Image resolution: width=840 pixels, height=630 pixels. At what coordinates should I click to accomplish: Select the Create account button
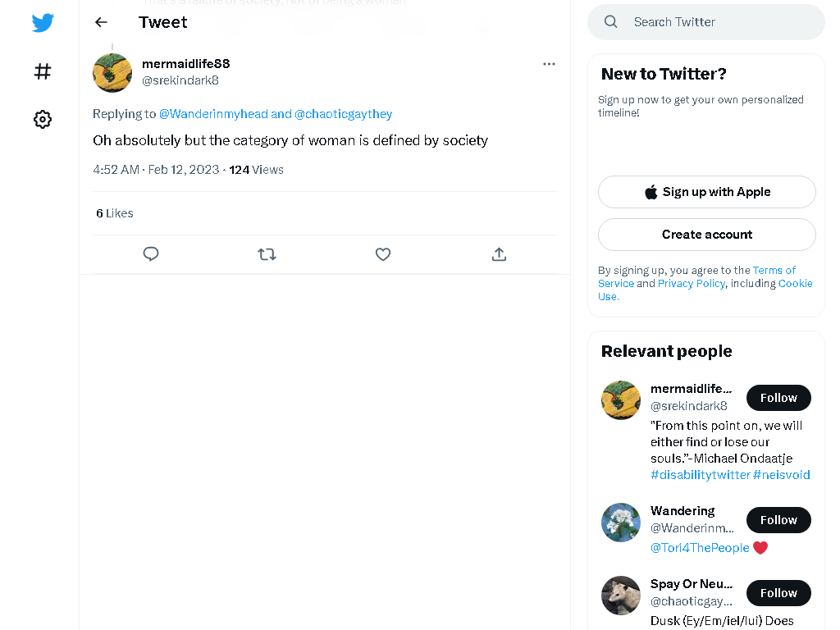click(x=706, y=235)
